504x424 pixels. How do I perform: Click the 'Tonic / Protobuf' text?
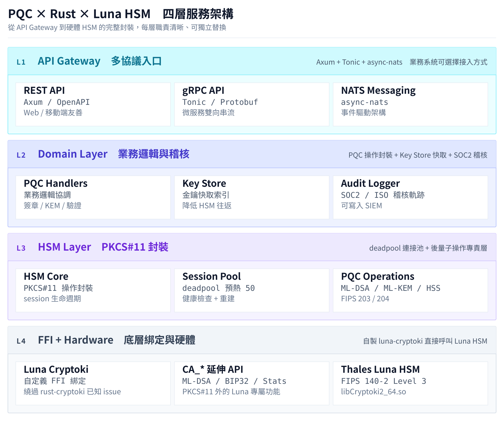(220, 102)
